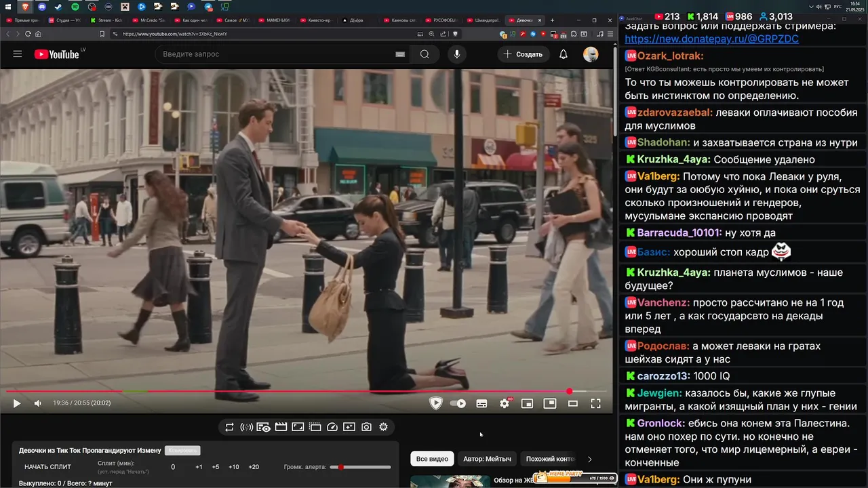This screenshot has height=488, width=868.
Task: Click the card-with-eye extension icon
Action: click(263, 427)
